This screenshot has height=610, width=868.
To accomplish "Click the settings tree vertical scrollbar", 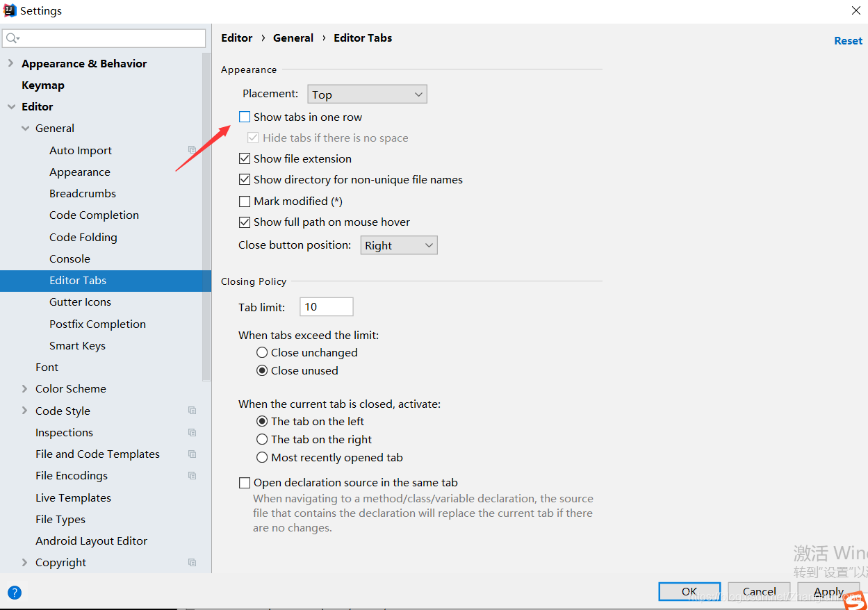I will tap(206, 217).
